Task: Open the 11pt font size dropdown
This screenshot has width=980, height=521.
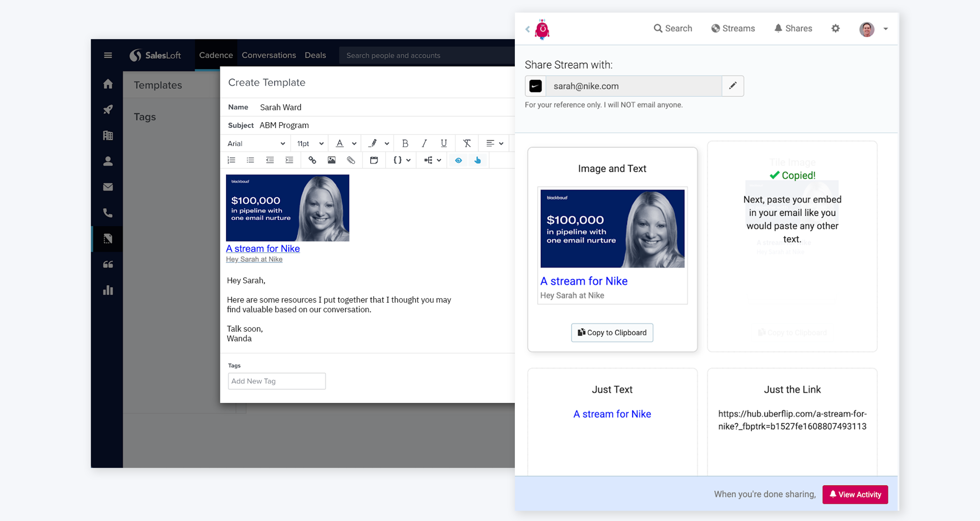Action: click(310, 144)
